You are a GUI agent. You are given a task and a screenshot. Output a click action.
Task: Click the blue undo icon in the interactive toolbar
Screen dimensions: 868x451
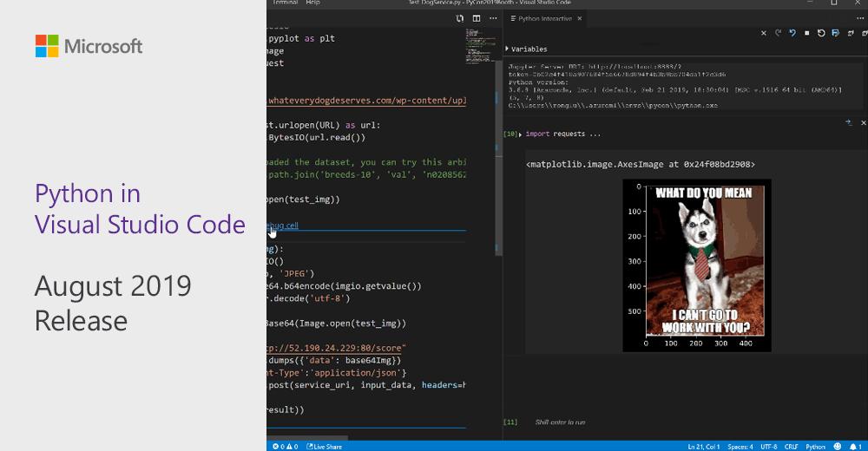[792, 33]
